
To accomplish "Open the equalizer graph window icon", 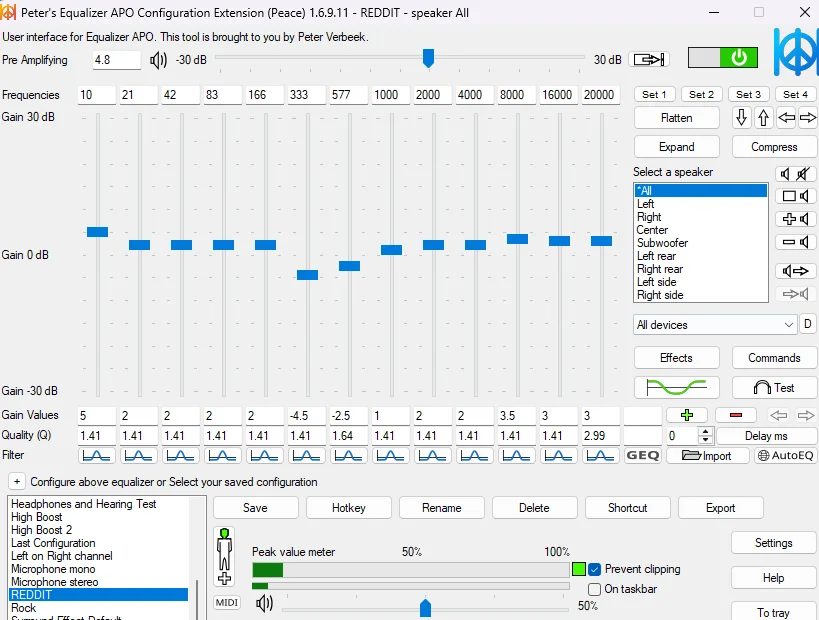I will (x=676, y=388).
